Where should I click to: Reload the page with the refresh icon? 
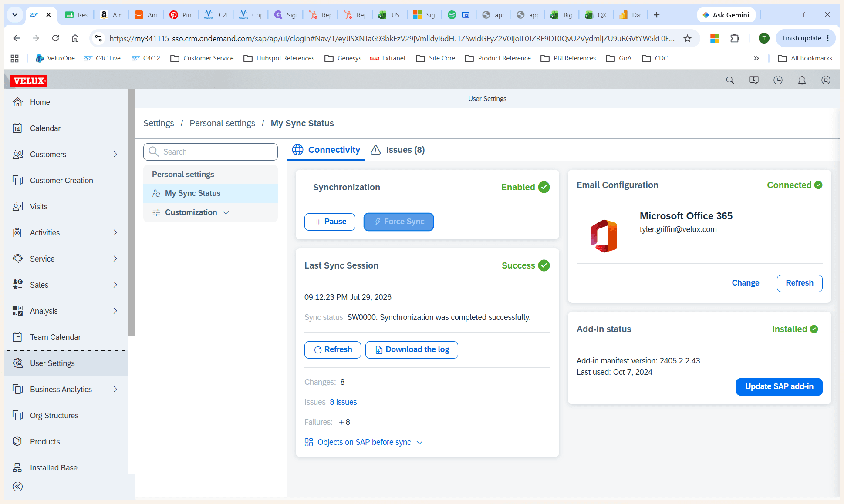[x=55, y=38]
